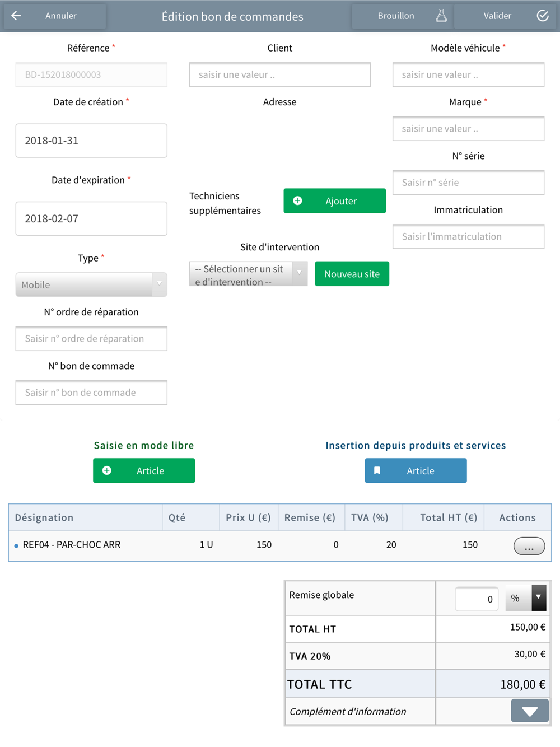Click the blue bullet beside REF04 - PAR-CHOC ARR

pyautogui.click(x=16, y=545)
